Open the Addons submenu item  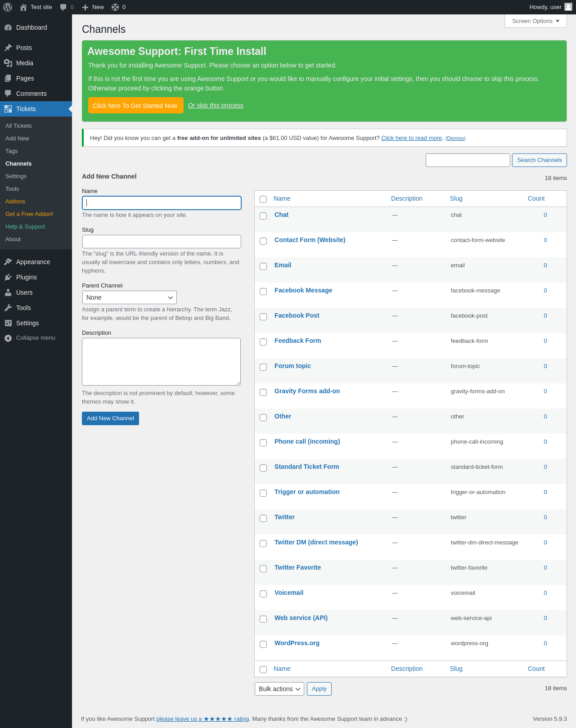(x=15, y=202)
